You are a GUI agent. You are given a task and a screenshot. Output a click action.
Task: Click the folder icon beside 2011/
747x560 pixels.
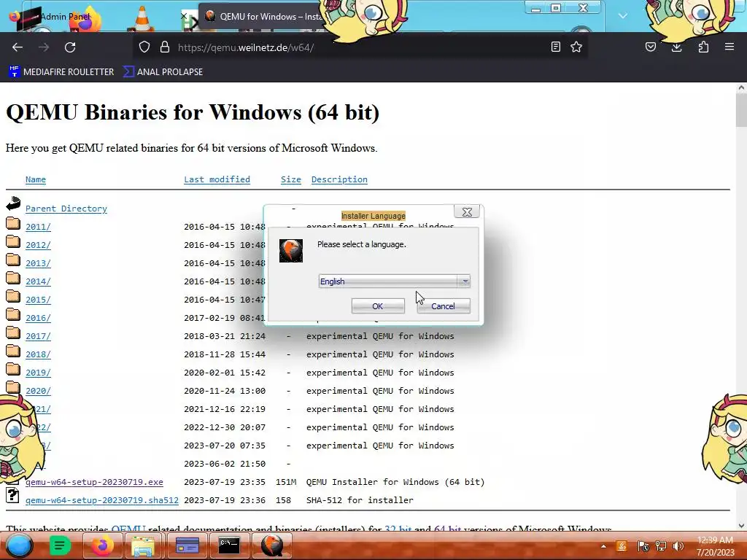(13, 223)
